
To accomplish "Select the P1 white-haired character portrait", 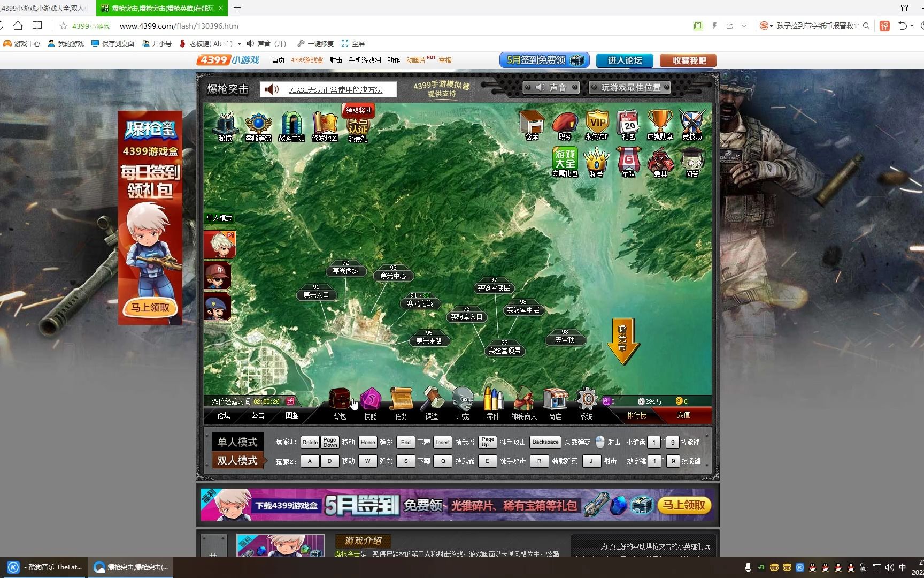I will [x=219, y=245].
